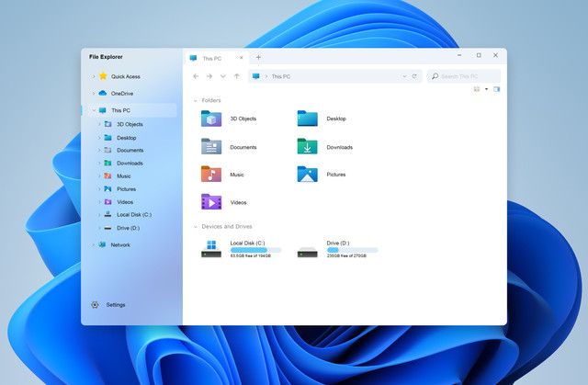The image size is (588, 385).
Task: Select Downloads in sidebar tree
Action: click(130, 163)
